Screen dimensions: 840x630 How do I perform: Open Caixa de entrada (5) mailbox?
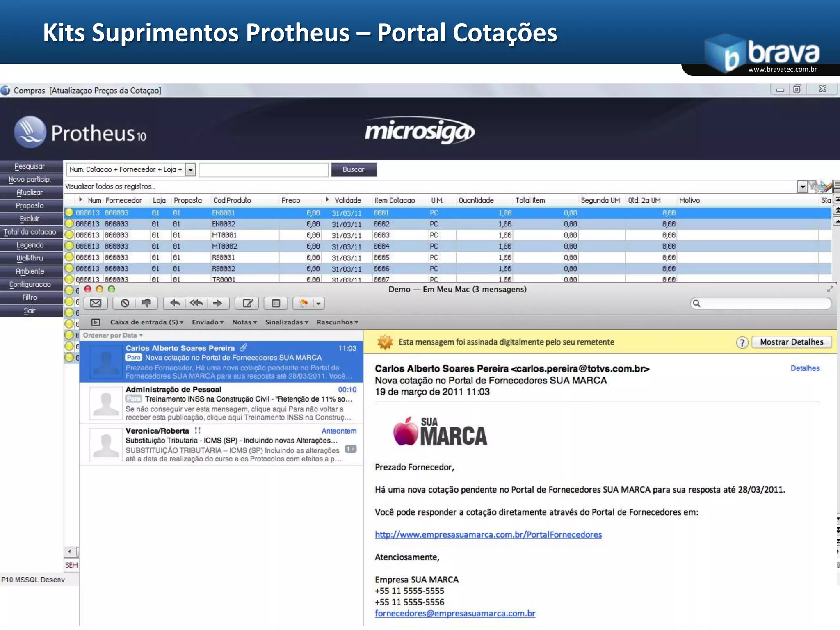[x=146, y=322]
